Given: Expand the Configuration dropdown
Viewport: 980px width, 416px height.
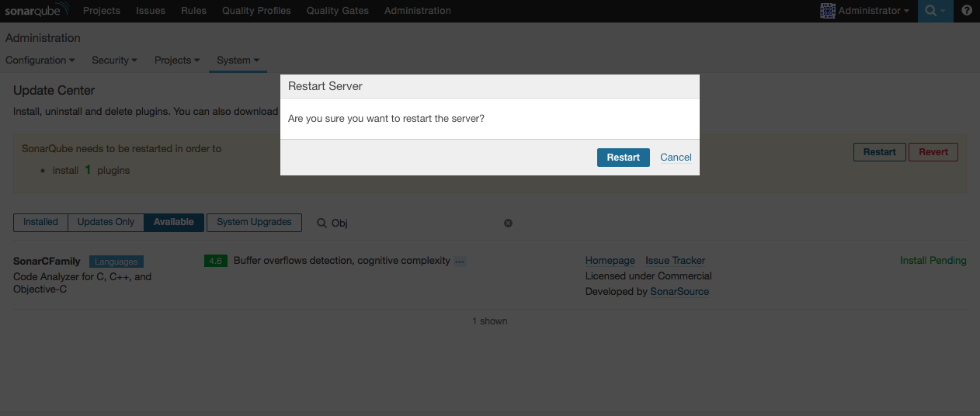Looking at the screenshot, I should tap(40, 60).
